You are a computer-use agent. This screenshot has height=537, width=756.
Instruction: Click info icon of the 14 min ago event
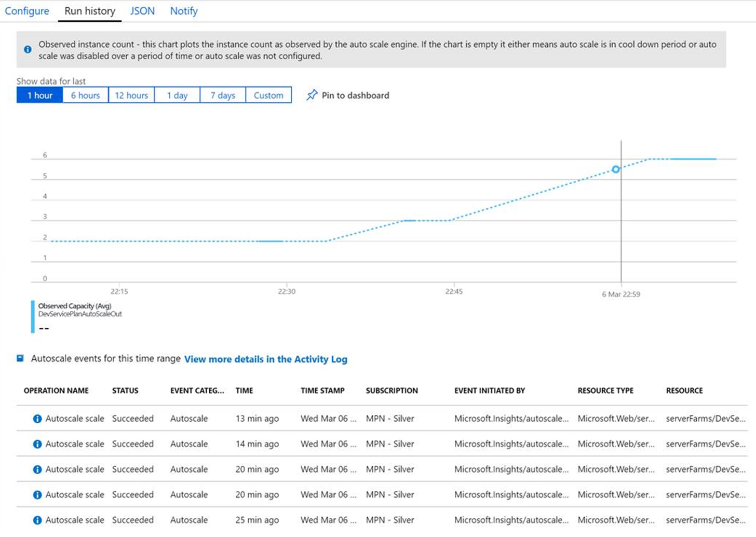coord(37,444)
